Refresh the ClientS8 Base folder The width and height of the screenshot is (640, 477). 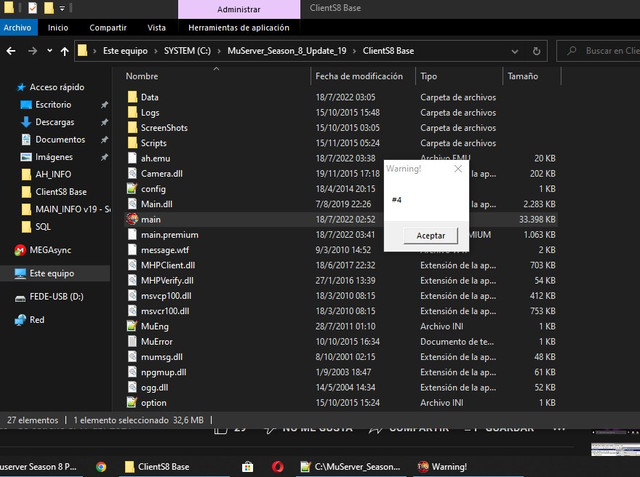536,51
